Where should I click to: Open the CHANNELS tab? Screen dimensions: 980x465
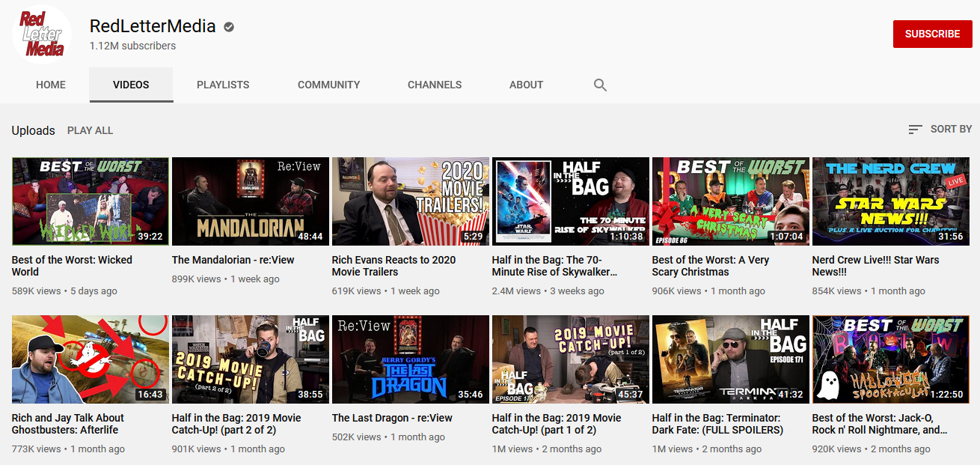pos(435,85)
